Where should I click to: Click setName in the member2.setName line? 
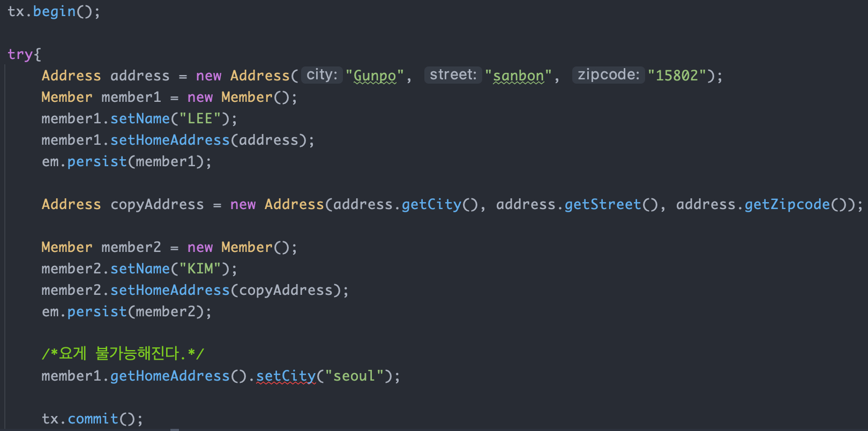point(140,269)
